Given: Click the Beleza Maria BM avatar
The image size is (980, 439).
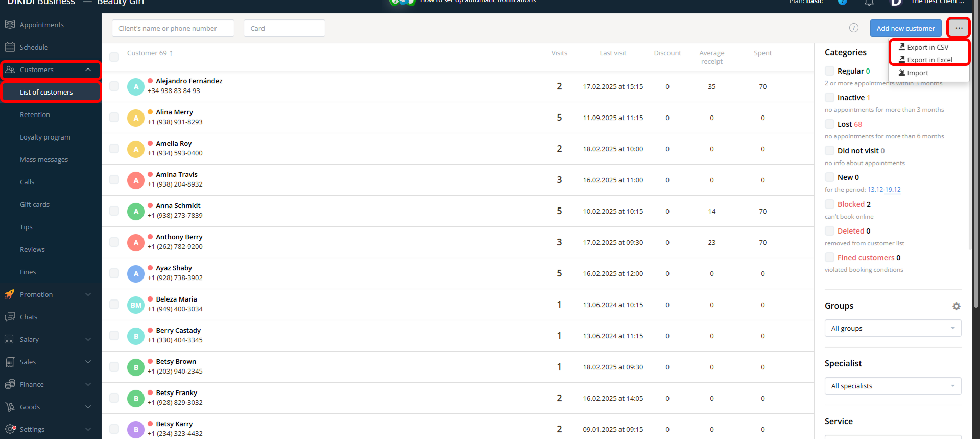Looking at the screenshot, I should pos(136,305).
